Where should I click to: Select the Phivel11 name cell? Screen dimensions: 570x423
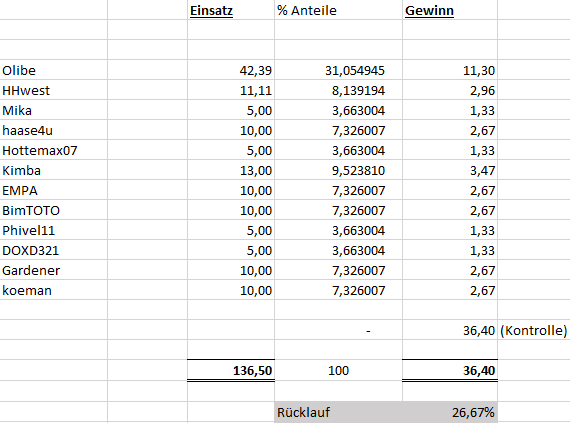coord(54,230)
